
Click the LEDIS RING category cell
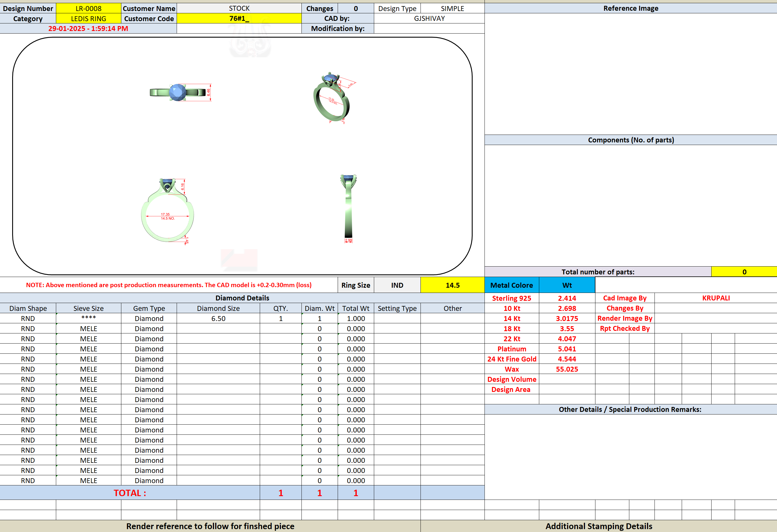pos(88,19)
